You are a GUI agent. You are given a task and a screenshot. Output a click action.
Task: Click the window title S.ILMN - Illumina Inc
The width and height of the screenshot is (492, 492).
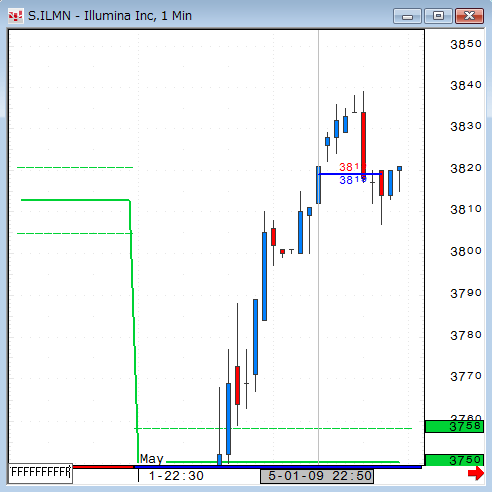tap(110, 16)
